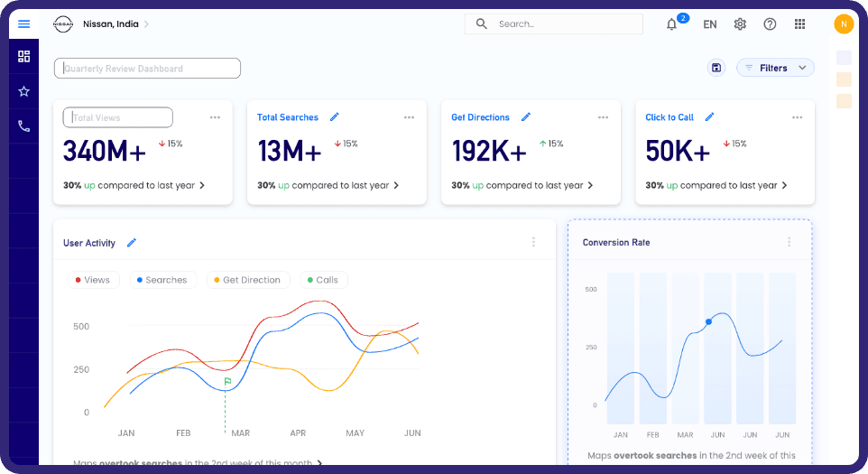
Task: Click the User Activity panel title
Action: 89,243
